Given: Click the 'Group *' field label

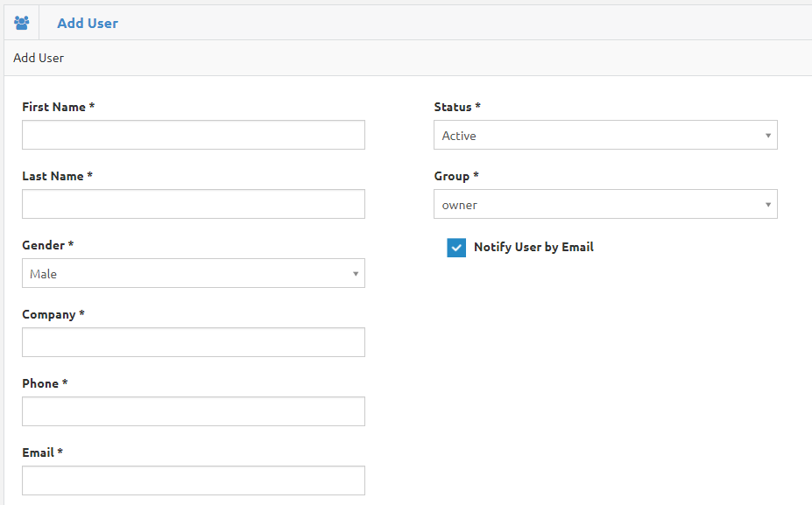Looking at the screenshot, I should coord(456,176).
